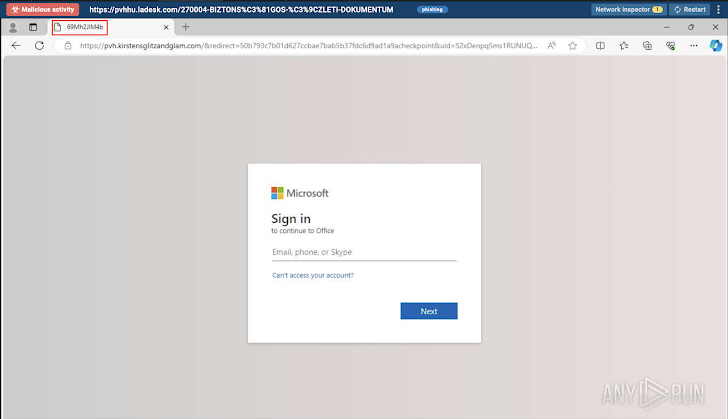Open the Network Inspector button
This screenshot has height=419, width=728.
628,9
